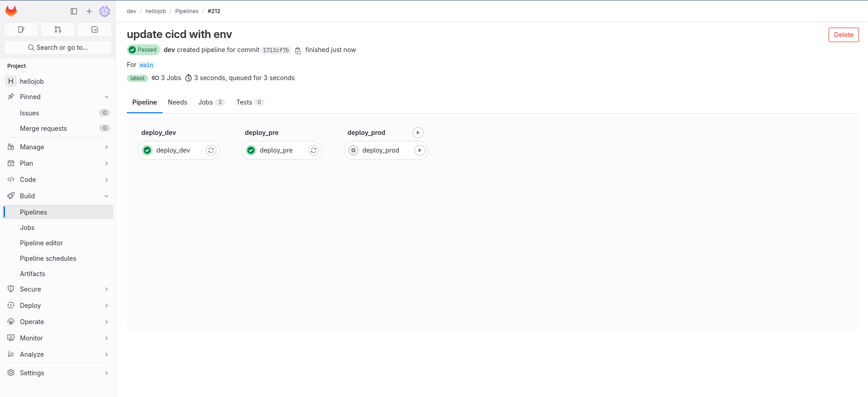The width and height of the screenshot is (868, 397).
Task: Open the deploy_dev job status icon
Action: (147, 150)
